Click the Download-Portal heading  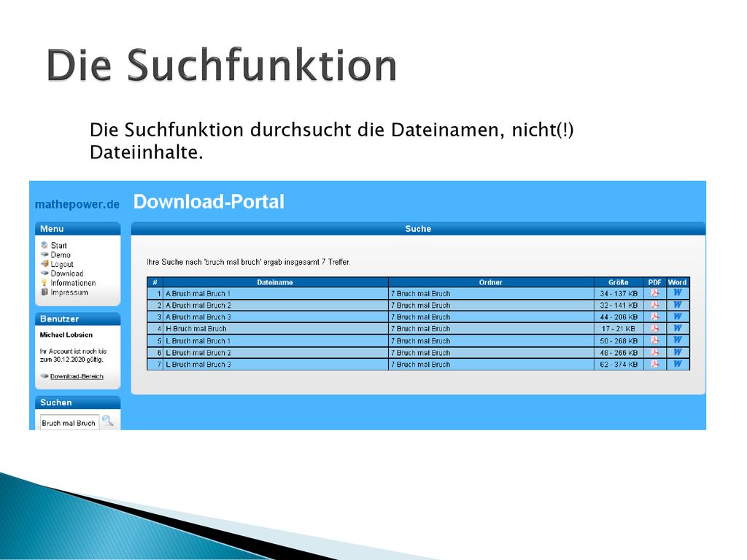click(209, 201)
